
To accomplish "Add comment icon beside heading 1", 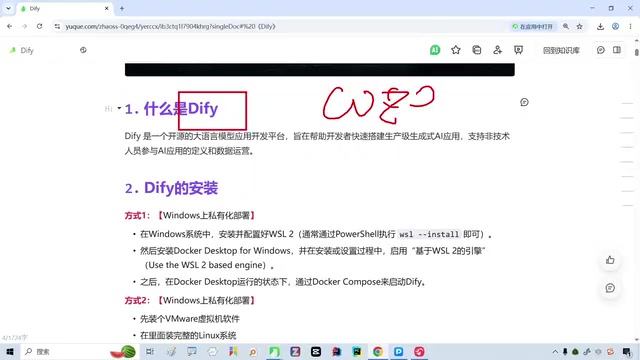I will point(524,102).
